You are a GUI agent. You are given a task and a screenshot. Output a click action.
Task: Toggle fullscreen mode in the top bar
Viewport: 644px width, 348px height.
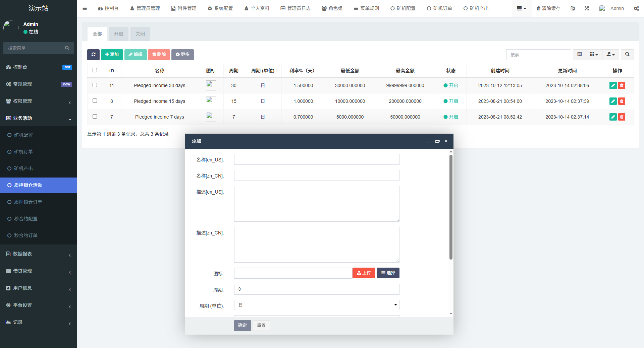point(586,8)
